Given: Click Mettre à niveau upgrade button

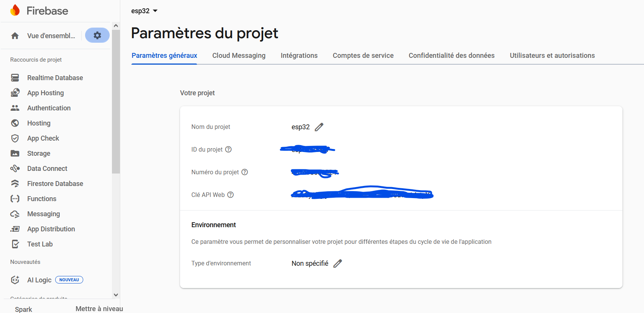Looking at the screenshot, I should pos(99,309).
